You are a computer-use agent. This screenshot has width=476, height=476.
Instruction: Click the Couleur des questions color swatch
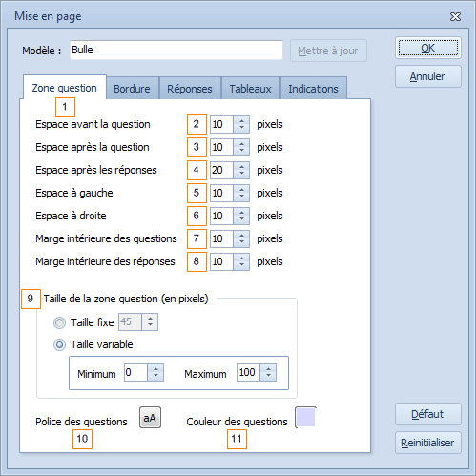tap(305, 417)
